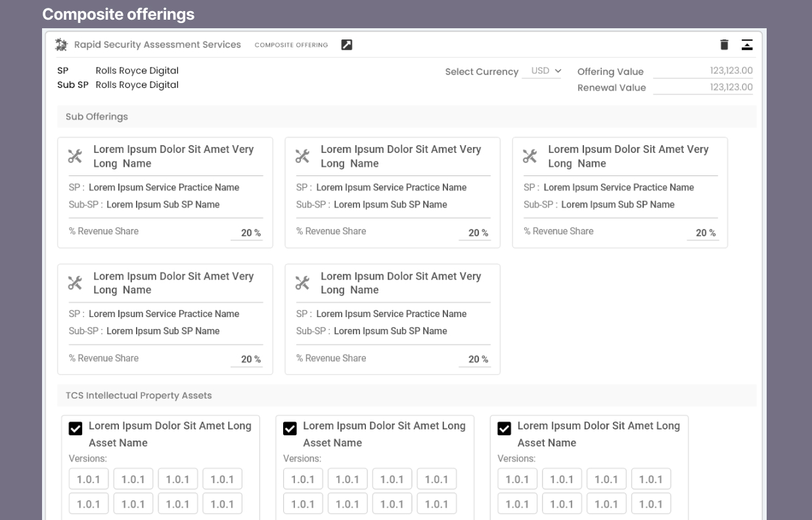Screen dimensions: 812x520
Task: Click wrench icon on second top-row sub offering card
Action: [302, 156]
